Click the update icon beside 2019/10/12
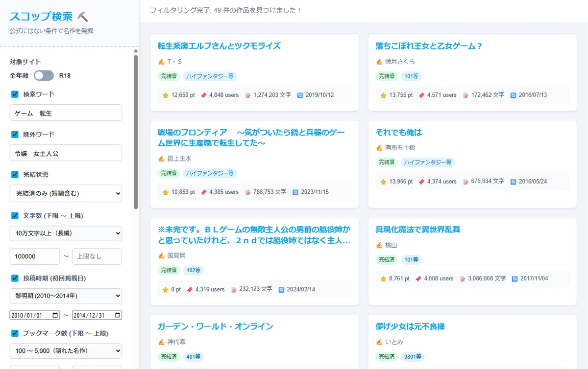This screenshot has width=588, height=369. point(300,95)
